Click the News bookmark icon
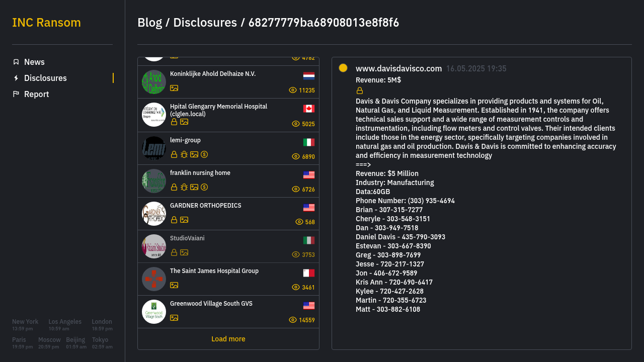The width and height of the screenshot is (644, 362). point(16,62)
